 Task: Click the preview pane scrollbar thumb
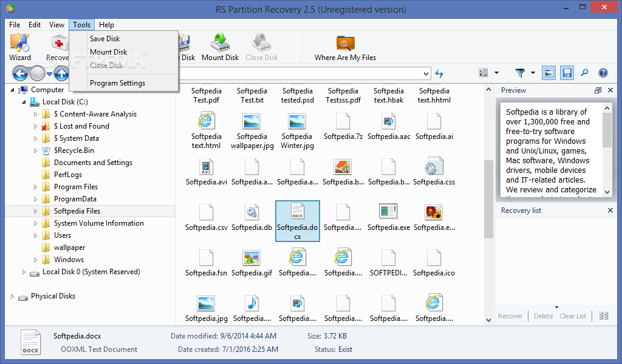point(607,130)
